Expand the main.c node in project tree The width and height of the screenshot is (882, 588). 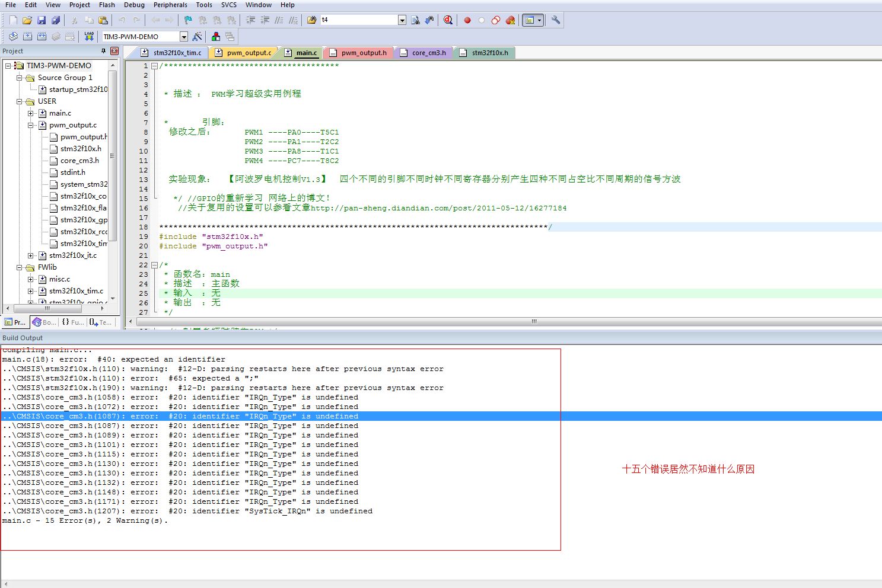(x=31, y=113)
